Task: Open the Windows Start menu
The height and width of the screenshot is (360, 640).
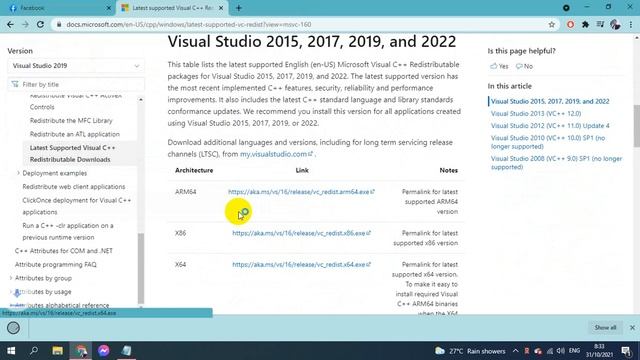Action: 11,351
